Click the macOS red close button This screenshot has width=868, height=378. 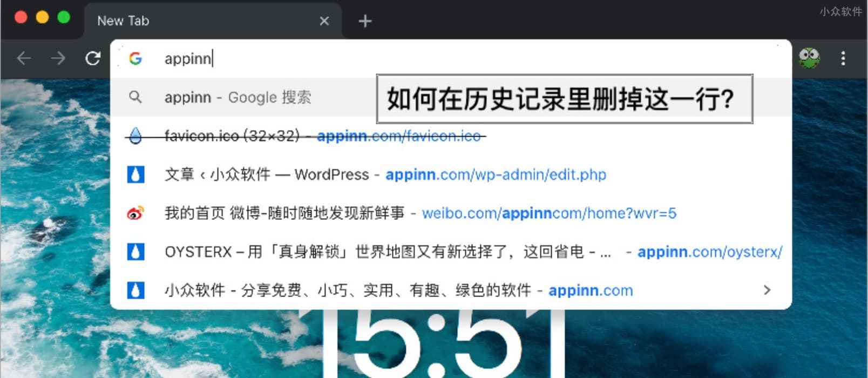(x=21, y=17)
